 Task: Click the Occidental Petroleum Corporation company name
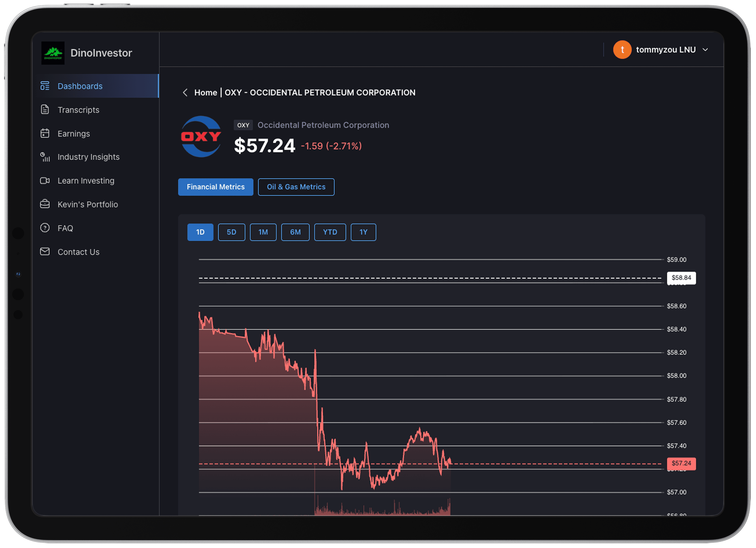click(x=323, y=125)
